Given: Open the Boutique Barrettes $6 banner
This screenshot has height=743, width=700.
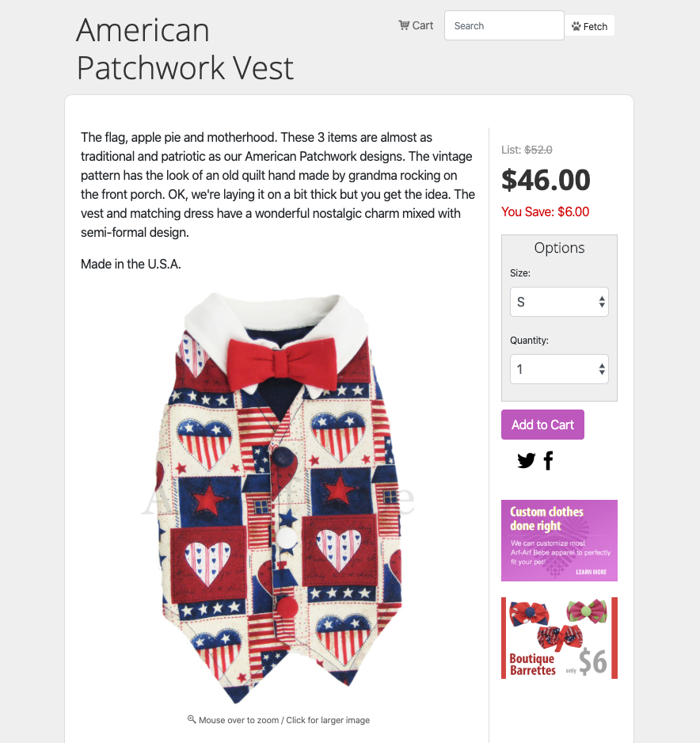Looking at the screenshot, I should point(559,638).
